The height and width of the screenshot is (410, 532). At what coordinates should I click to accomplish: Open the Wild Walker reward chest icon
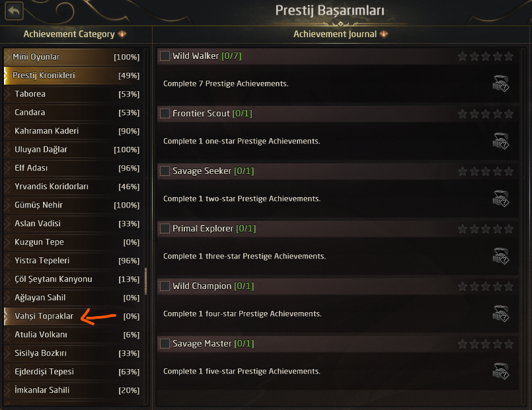[x=500, y=84]
